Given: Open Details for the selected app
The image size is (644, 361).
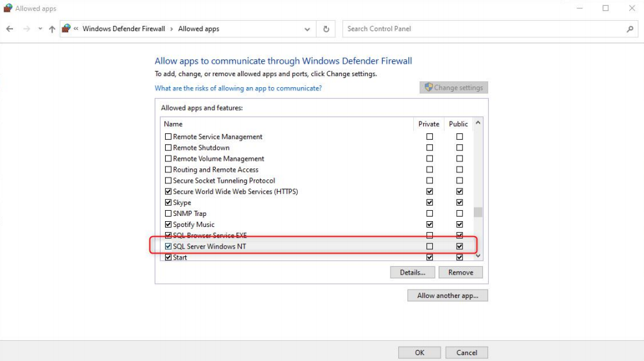Looking at the screenshot, I should [413, 272].
